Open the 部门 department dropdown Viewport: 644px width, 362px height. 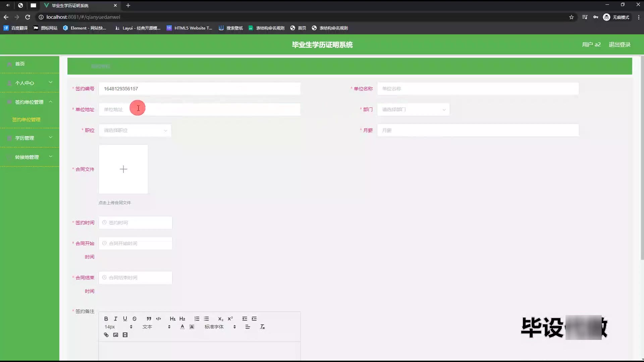click(x=413, y=110)
